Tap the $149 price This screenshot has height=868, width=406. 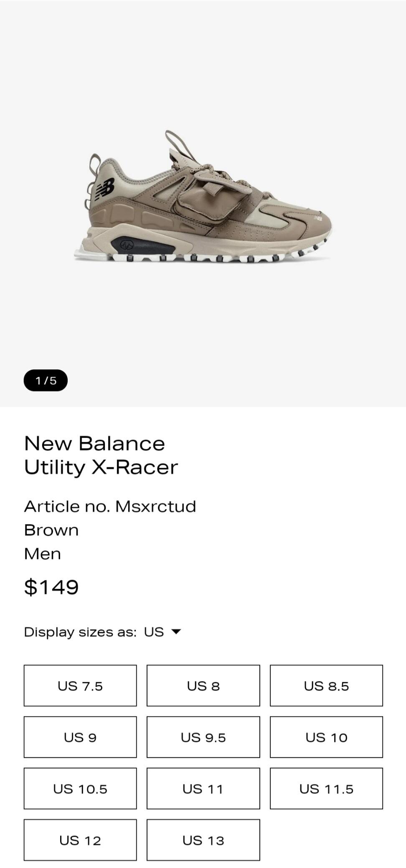[x=51, y=587]
